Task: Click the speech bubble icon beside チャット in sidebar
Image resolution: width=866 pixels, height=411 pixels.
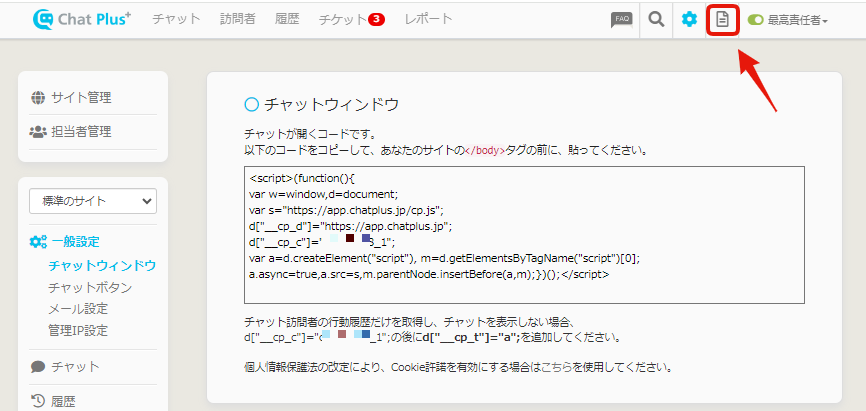Action: point(38,366)
